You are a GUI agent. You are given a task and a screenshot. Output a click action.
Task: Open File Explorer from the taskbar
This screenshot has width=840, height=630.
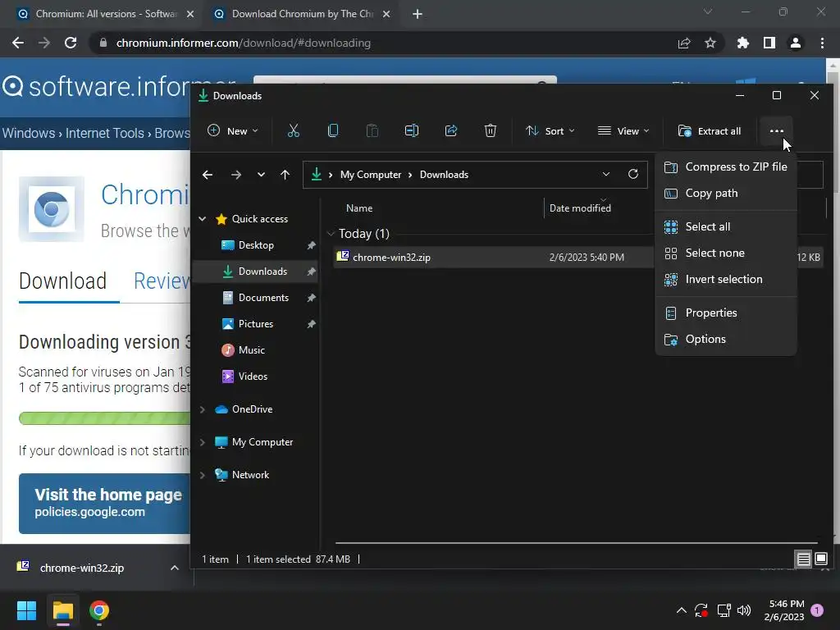point(62,610)
